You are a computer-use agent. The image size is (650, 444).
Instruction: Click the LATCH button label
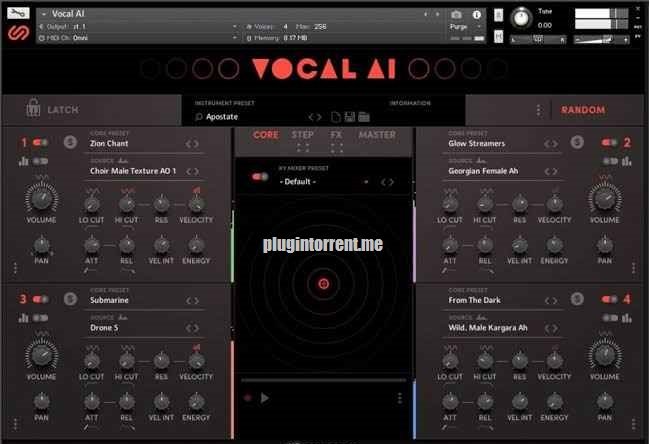(63, 110)
